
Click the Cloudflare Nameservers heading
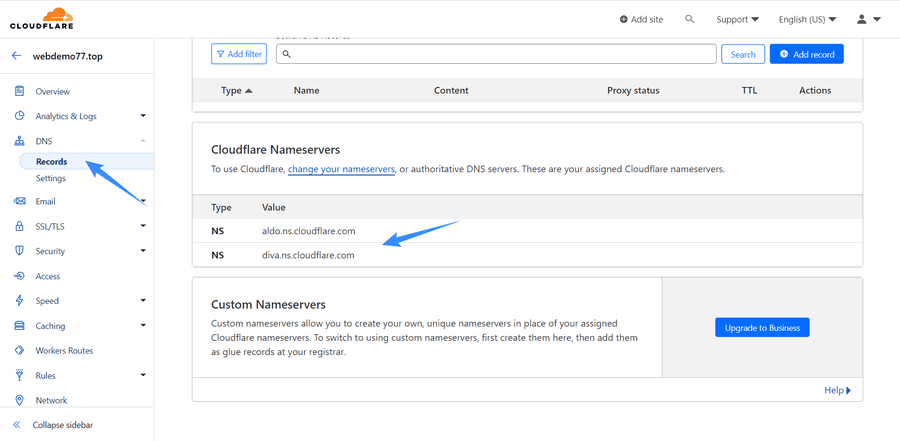276,150
